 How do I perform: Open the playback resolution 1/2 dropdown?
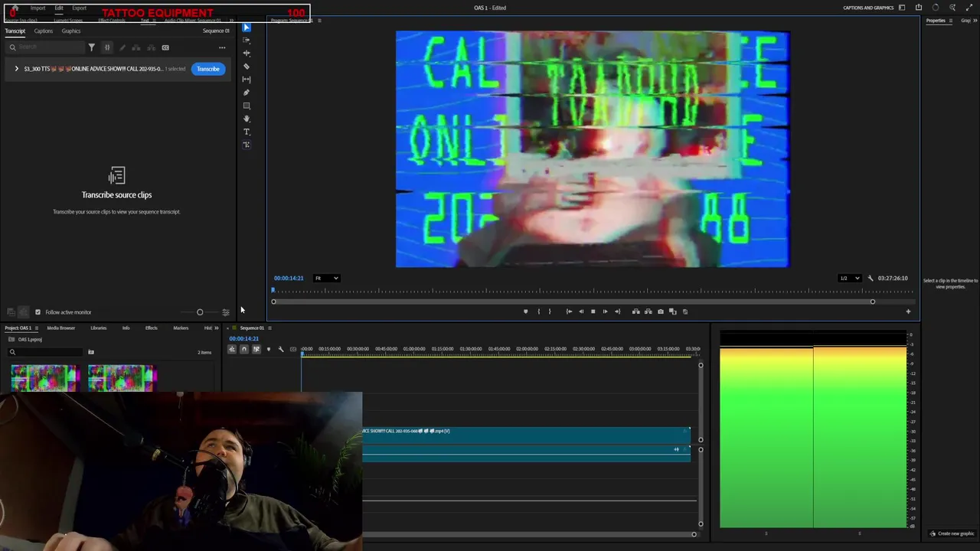(849, 279)
